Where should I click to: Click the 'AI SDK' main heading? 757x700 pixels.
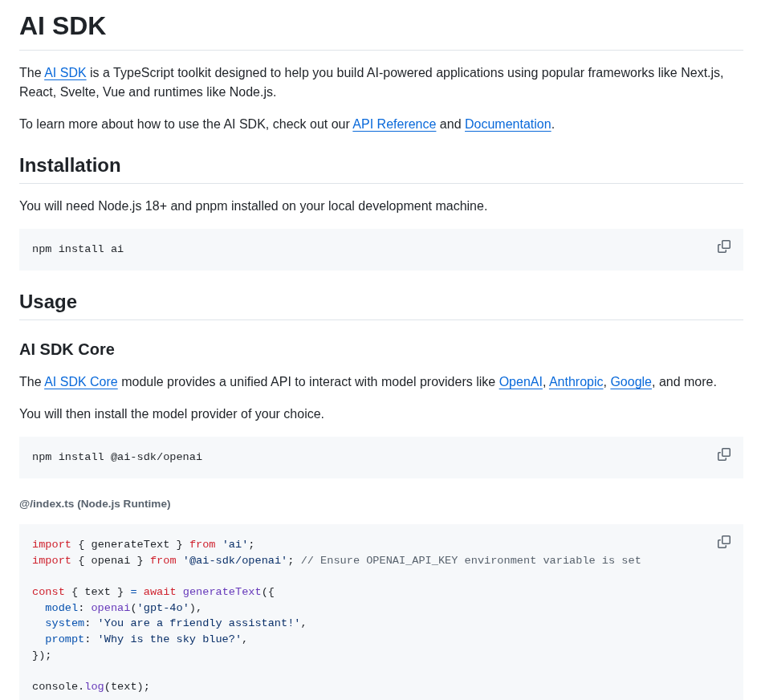pos(63,26)
